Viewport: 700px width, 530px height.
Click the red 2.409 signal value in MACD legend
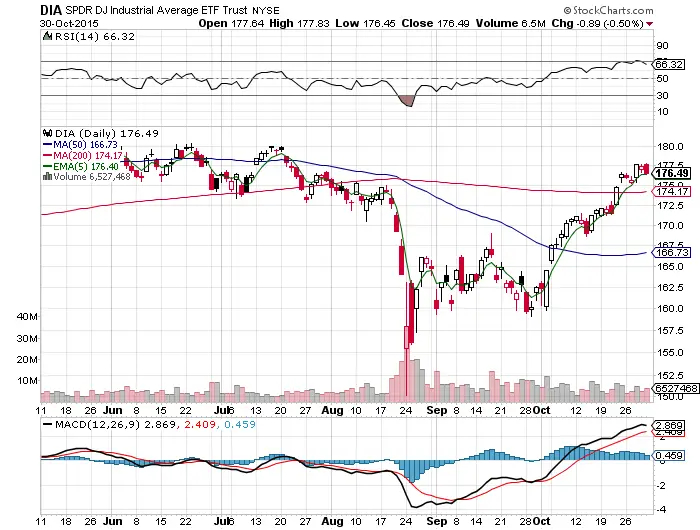pyautogui.click(x=198, y=424)
